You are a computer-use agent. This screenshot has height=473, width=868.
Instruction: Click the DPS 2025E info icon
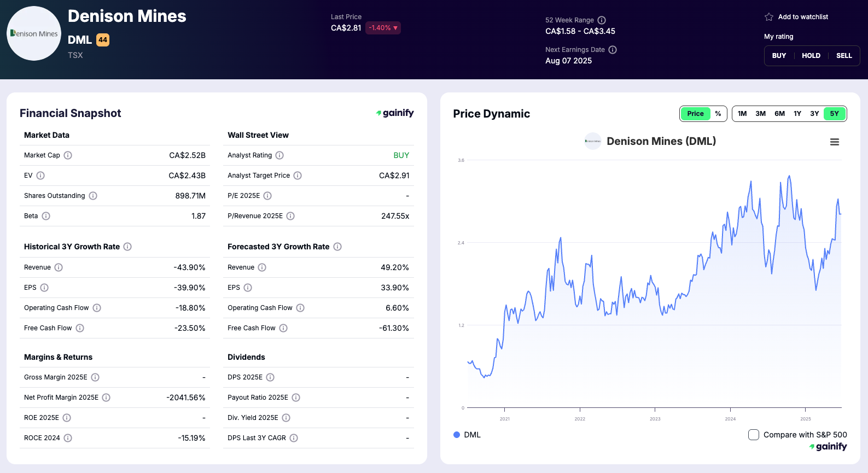click(270, 377)
